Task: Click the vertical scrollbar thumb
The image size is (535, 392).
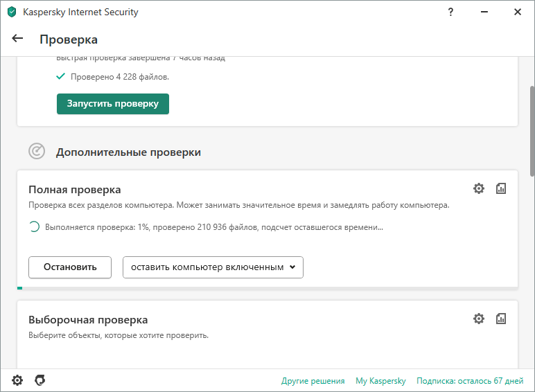Action: point(532,132)
